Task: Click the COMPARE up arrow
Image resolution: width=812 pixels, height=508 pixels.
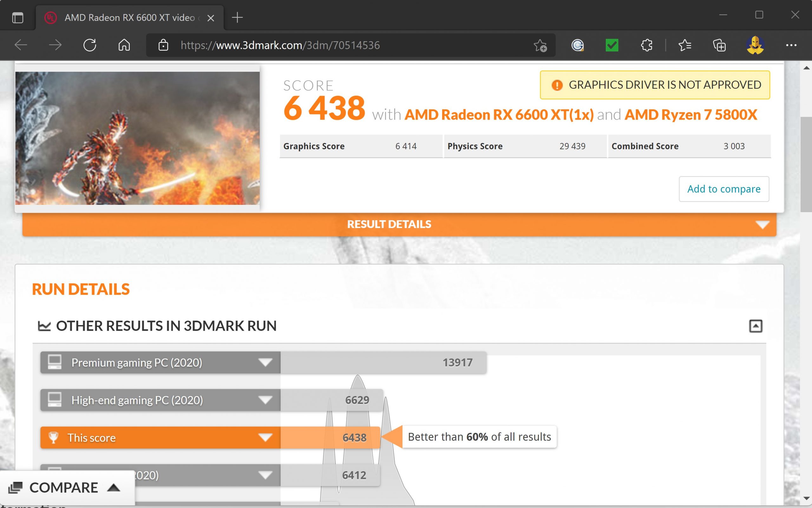Action: coord(114,488)
